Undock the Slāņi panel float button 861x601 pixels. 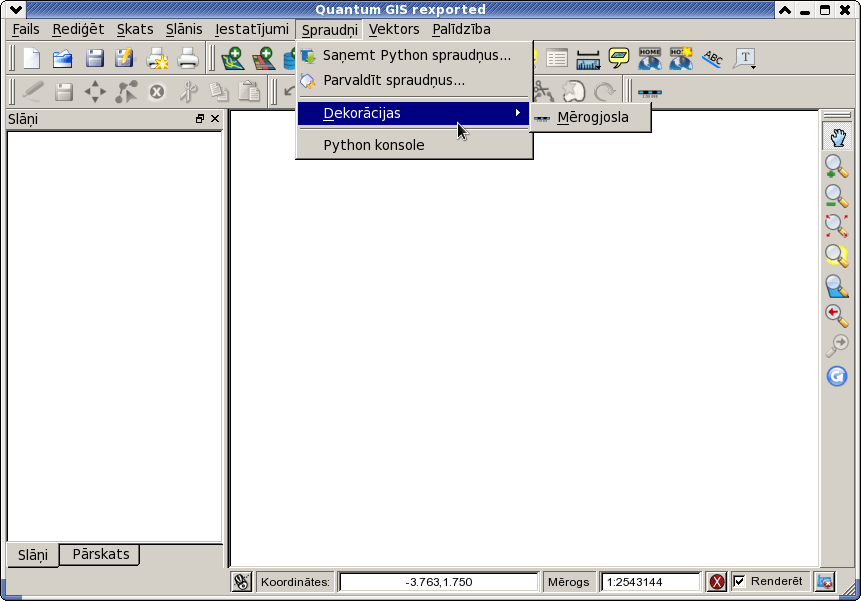pos(200,119)
